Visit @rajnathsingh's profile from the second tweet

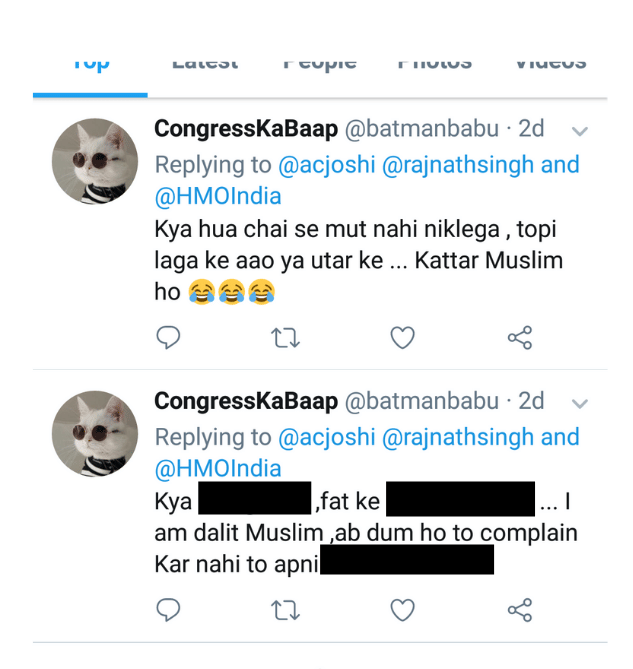click(x=458, y=437)
